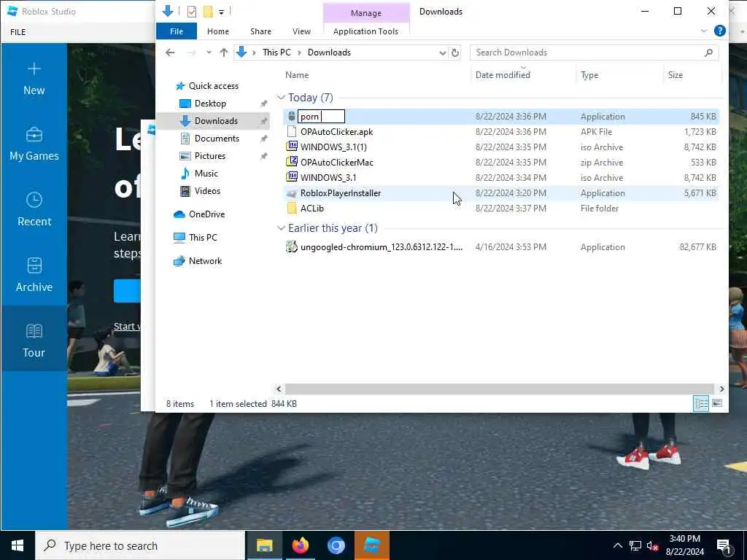The height and width of the screenshot is (560, 747).
Task: Open Tour in Roblox Studio sidebar
Action: [x=34, y=340]
